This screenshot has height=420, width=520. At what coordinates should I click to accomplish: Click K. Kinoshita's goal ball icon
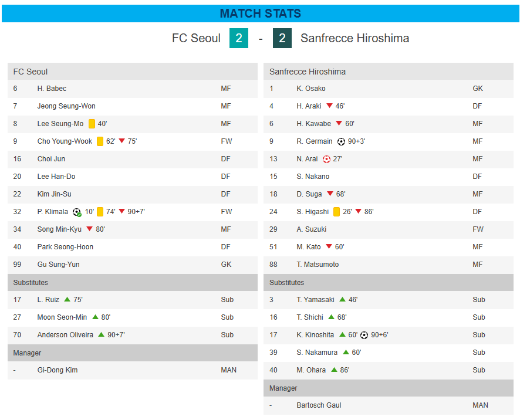pos(364,335)
